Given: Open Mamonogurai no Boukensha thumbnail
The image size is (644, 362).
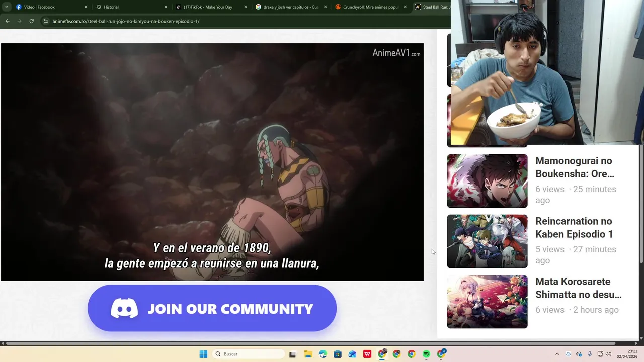Looking at the screenshot, I should [x=487, y=181].
